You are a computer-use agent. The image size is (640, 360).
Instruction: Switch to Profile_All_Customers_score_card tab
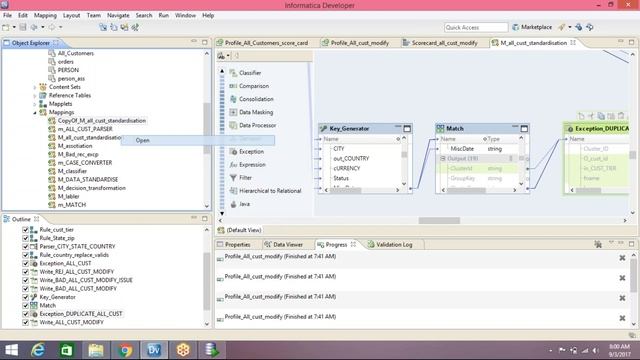pos(262,43)
